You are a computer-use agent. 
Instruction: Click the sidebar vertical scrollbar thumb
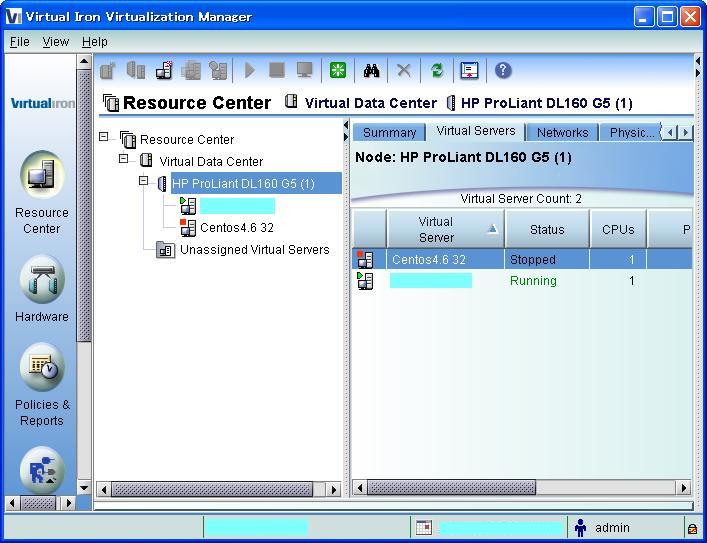(84, 205)
